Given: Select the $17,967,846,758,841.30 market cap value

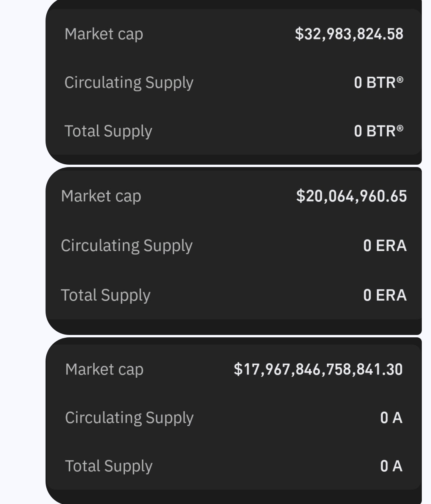Looking at the screenshot, I should [x=318, y=369].
